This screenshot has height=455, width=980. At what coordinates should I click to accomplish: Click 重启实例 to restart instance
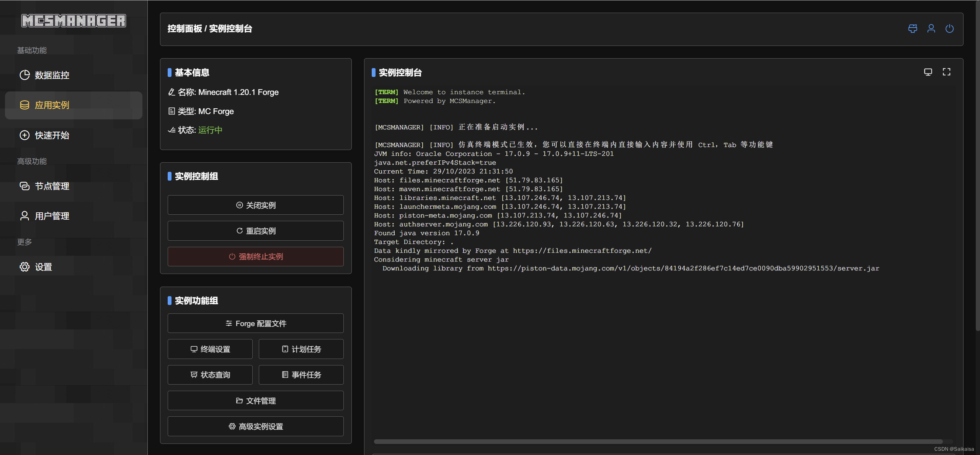tap(256, 231)
